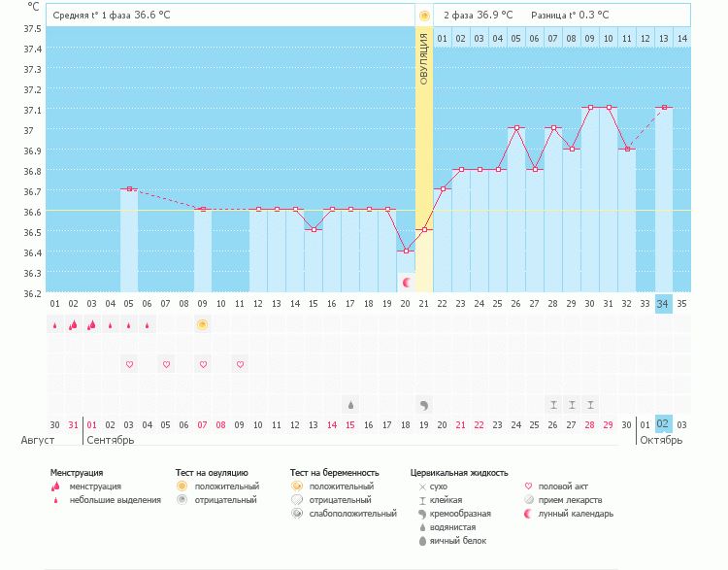Click the 'слабоположительный' pregnancy test legend icon

click(x=296, y=514)
